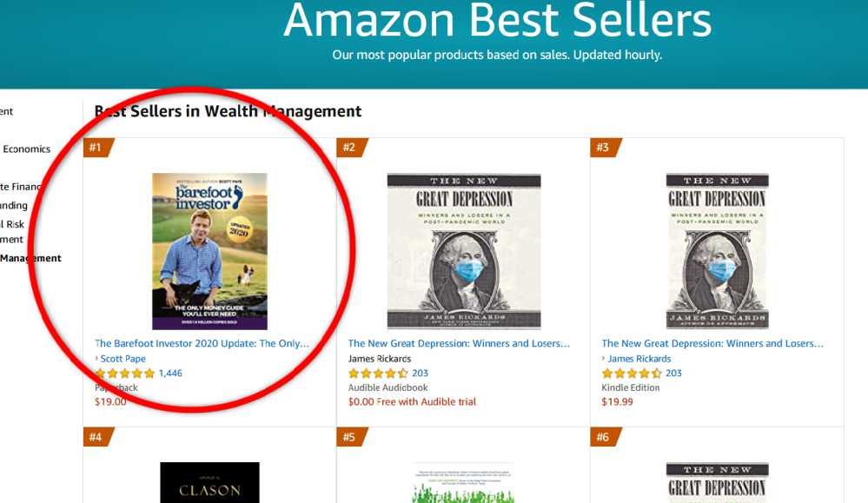Open the James Rickards author link under #3
The image size is (868, 503).
(639, 359)
